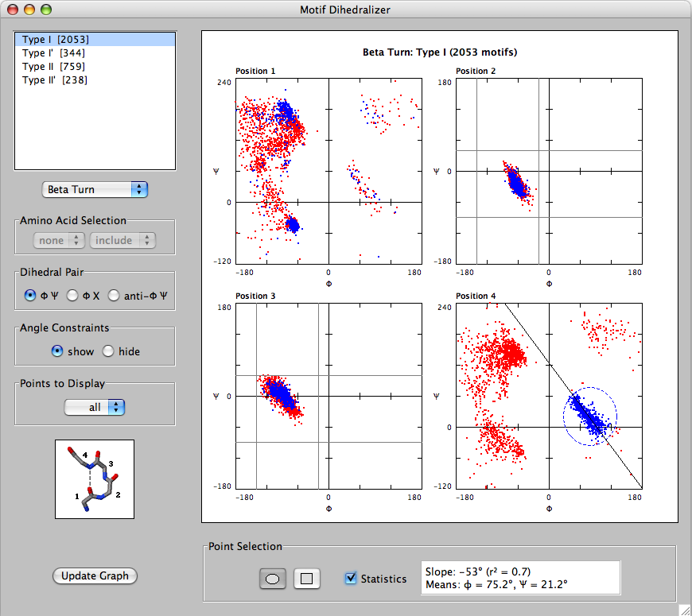This screenshot has height=616, width=692.
Task: Set angle constraints to show
Action: tap(57, 351)
